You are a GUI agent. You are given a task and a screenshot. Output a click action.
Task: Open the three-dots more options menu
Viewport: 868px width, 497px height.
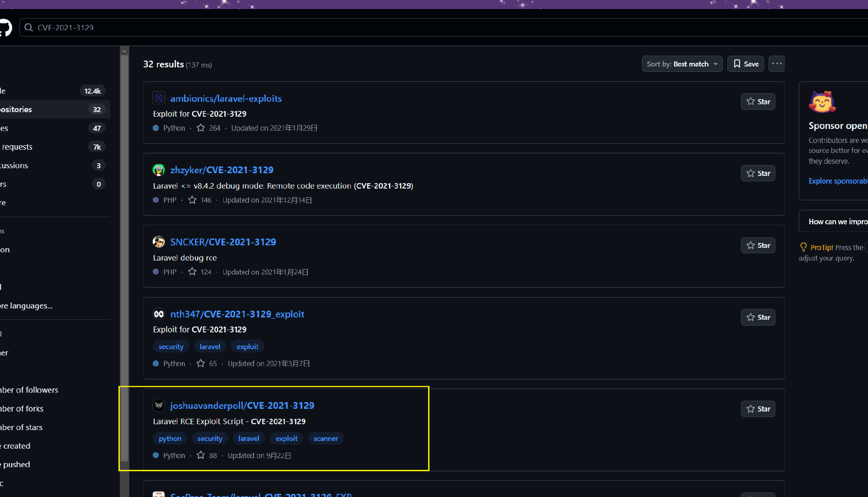pyautogui.click(x=777, y=64)
